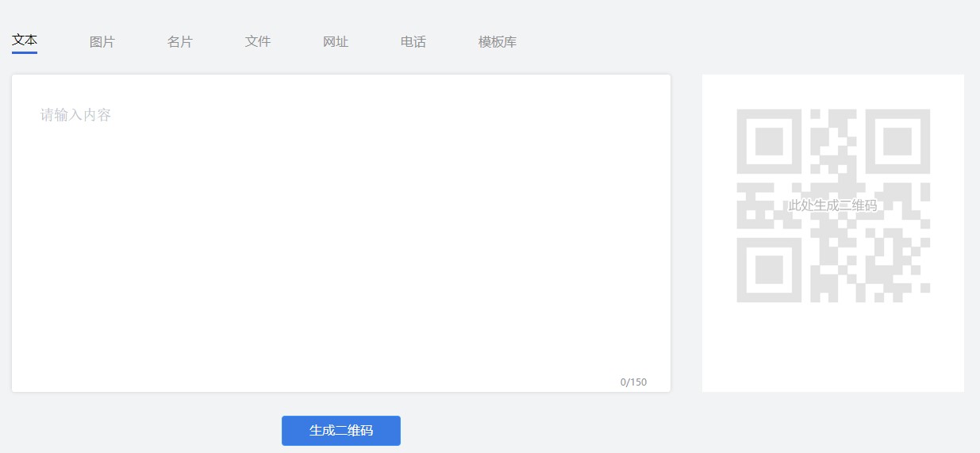The width and height of the screenshot is (980, 453).
Task: Open the 电话 tab
Action: (x=413, y=42)
